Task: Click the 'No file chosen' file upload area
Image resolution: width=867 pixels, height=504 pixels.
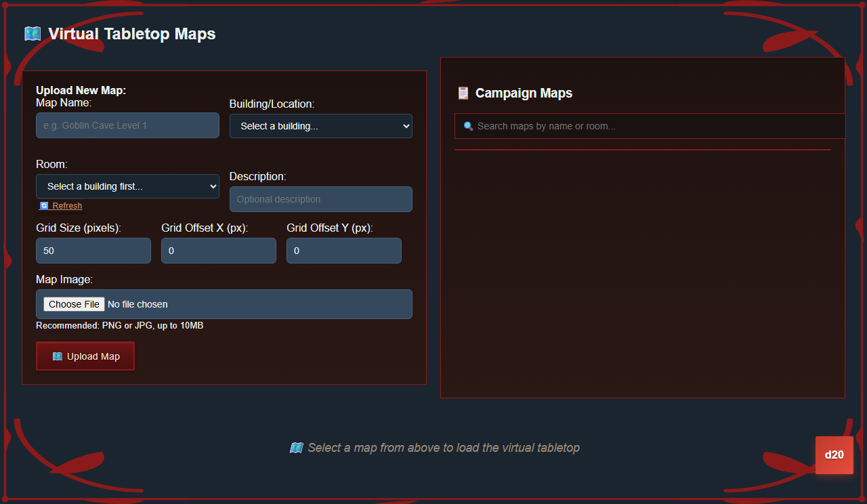Action: coord(138,304)
